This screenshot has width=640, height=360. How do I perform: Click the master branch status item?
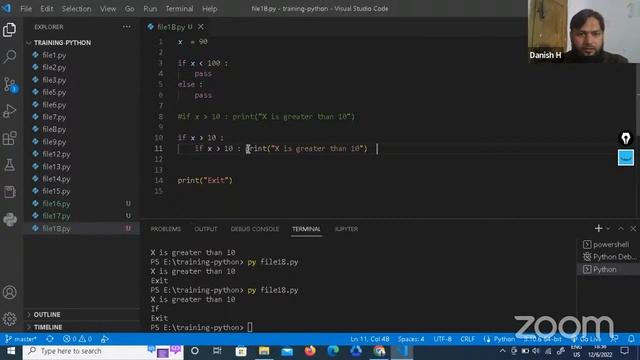[21, 339]
